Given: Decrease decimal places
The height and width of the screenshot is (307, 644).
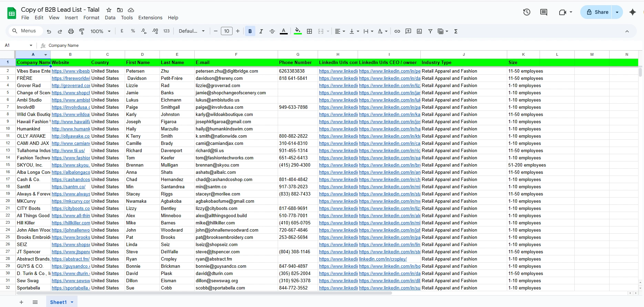Looking at the screenshot, I should click(x=144, y=31).
